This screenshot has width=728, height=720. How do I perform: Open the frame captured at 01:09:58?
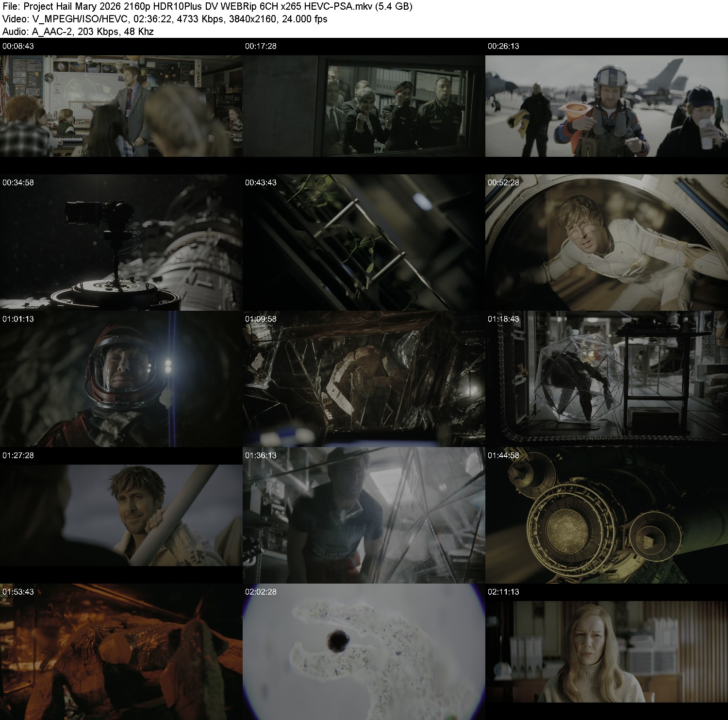click(x=364, y=379)
